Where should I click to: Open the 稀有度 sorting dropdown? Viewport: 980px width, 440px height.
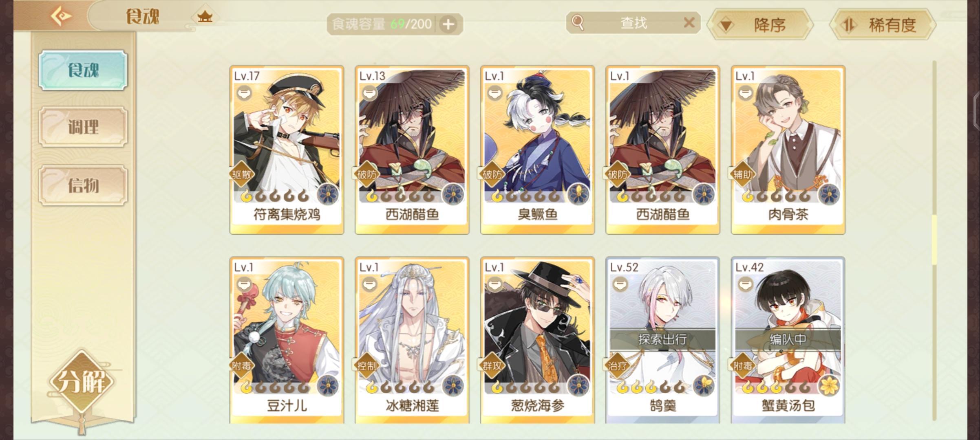click(883, 25)
